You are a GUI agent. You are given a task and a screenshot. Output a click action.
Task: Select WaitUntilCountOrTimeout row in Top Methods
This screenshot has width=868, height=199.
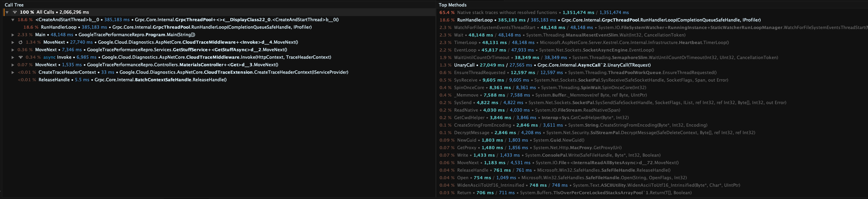click(652, 58)
